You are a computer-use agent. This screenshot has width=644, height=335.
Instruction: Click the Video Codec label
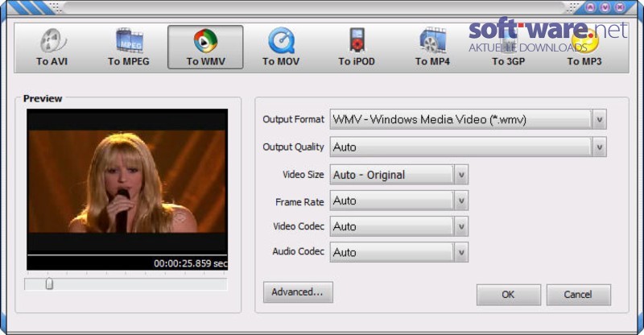tap(299, 226)
